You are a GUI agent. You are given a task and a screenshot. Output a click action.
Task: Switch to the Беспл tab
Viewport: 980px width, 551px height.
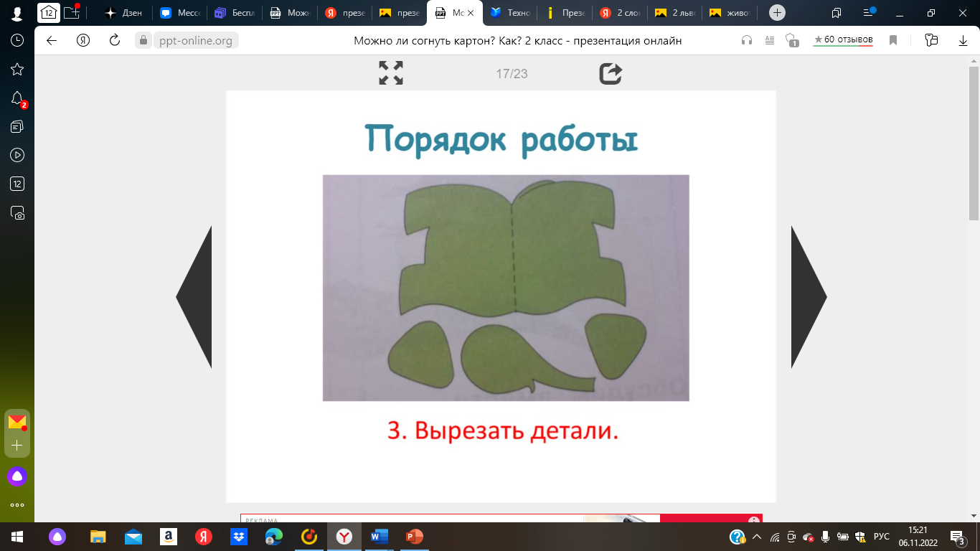[x=235, y=13]
